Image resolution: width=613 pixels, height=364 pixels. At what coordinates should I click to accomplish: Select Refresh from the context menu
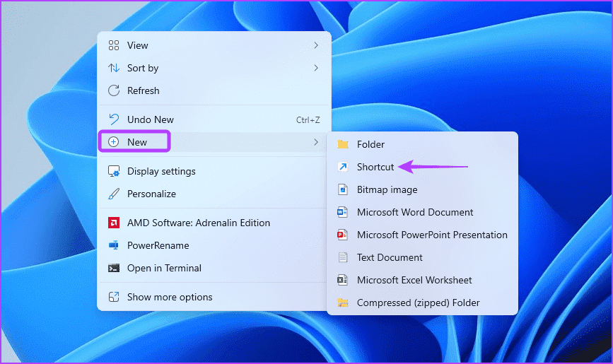click(x=214, y=90)
